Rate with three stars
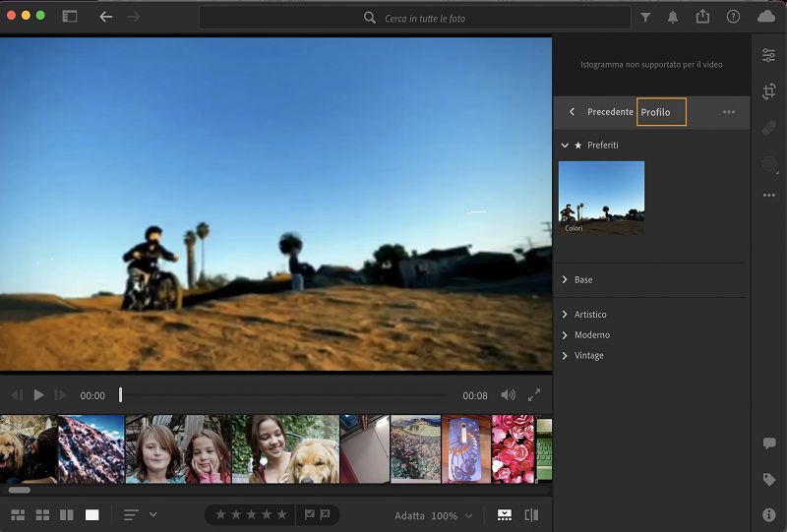 click(x=252, y=514)
